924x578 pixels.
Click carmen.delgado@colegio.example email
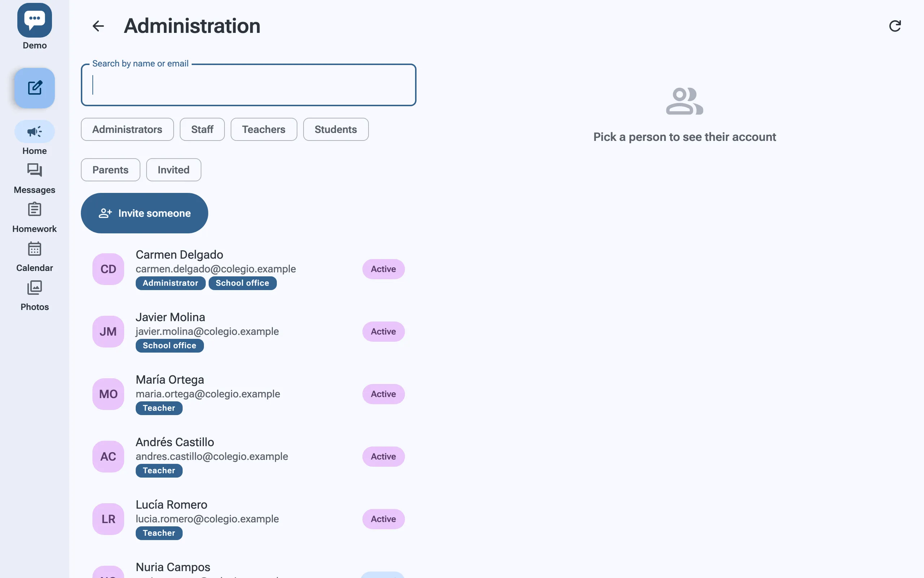tap(216, 269)
